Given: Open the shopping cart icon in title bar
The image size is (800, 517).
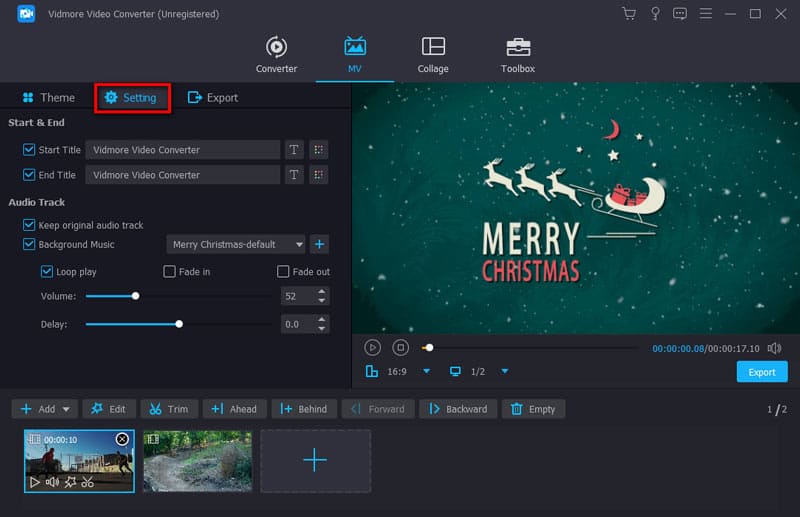Looking at the screenshot, I should (x=628, y=14).
